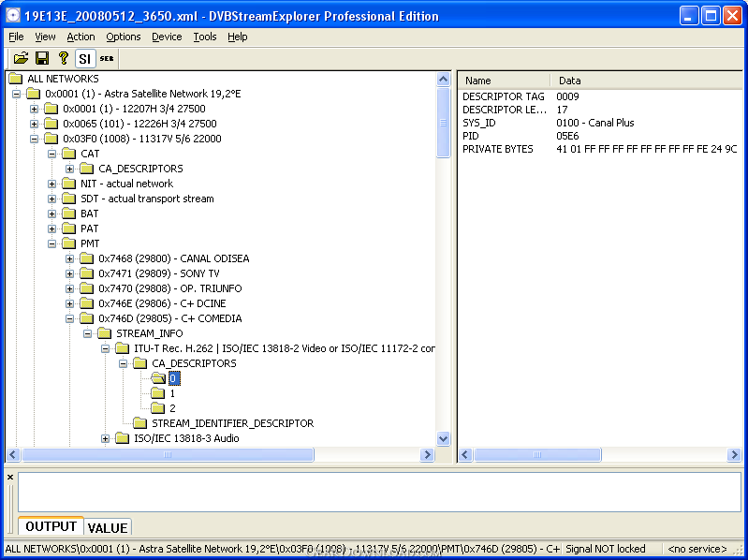Open the Device menu
This screenshot has height=560, width=748.
pos(167,37)
